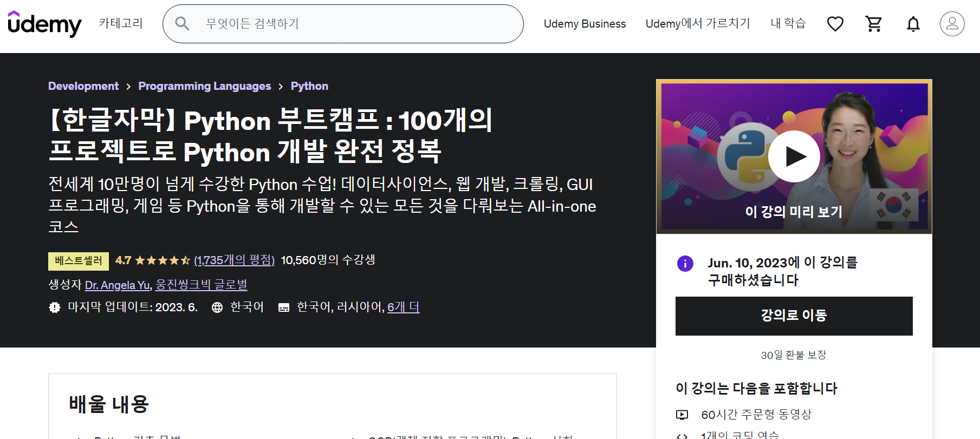
Task: Click the 4.7 rating number
Action: (x=124, y=260)
